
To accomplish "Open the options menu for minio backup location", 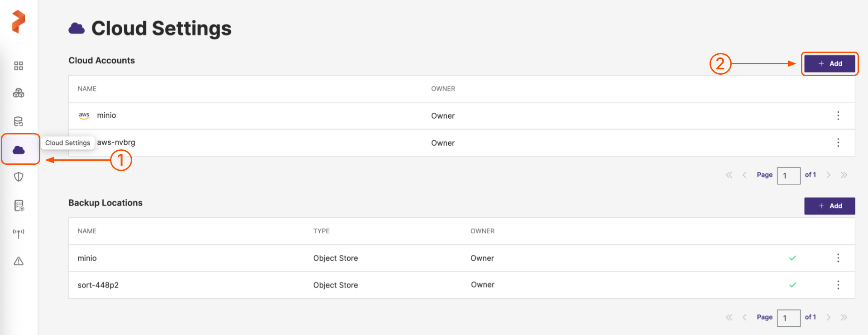I will [838, 258].
